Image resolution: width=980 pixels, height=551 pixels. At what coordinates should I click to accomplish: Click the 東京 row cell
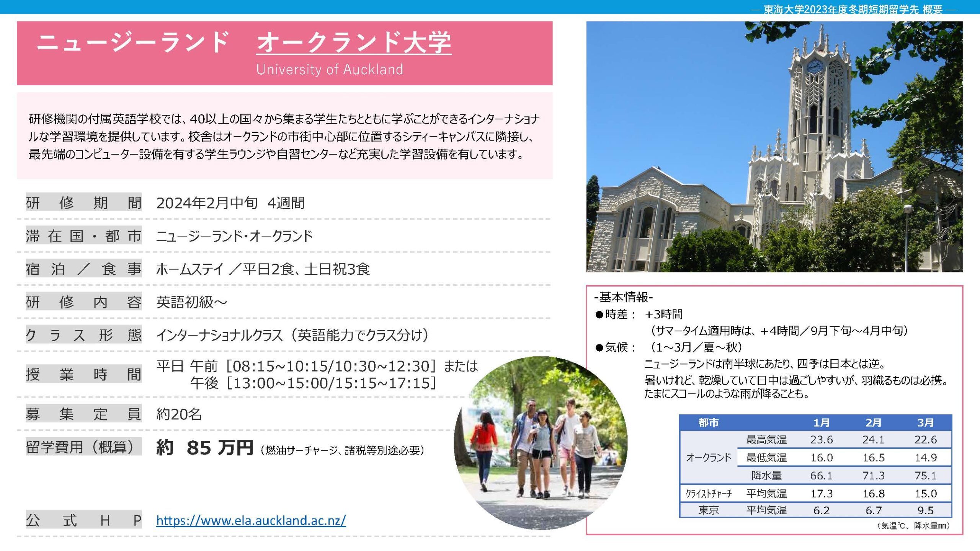709,510
